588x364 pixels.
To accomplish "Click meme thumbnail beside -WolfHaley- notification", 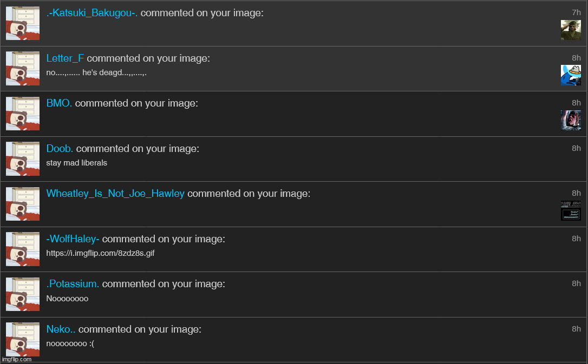I will [x=23, y=249].
